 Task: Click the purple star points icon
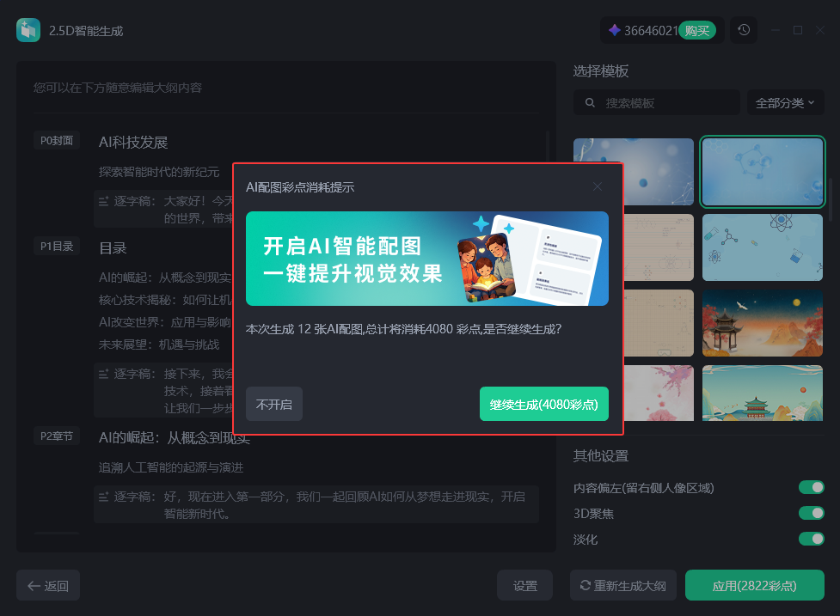point(614,30)
